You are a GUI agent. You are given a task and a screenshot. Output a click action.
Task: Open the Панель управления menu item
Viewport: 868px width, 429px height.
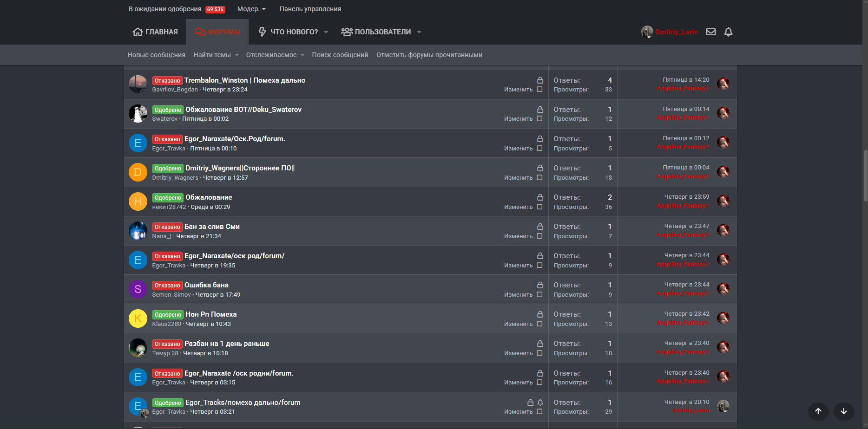(x=310, y=9)
